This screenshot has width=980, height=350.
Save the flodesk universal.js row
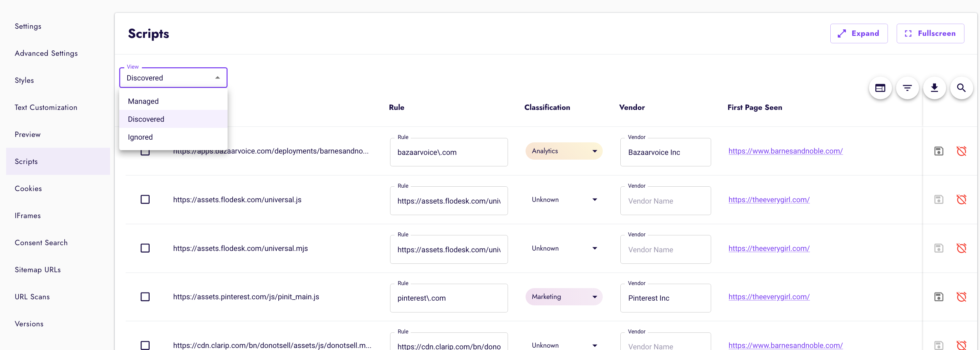coord(939,199)
